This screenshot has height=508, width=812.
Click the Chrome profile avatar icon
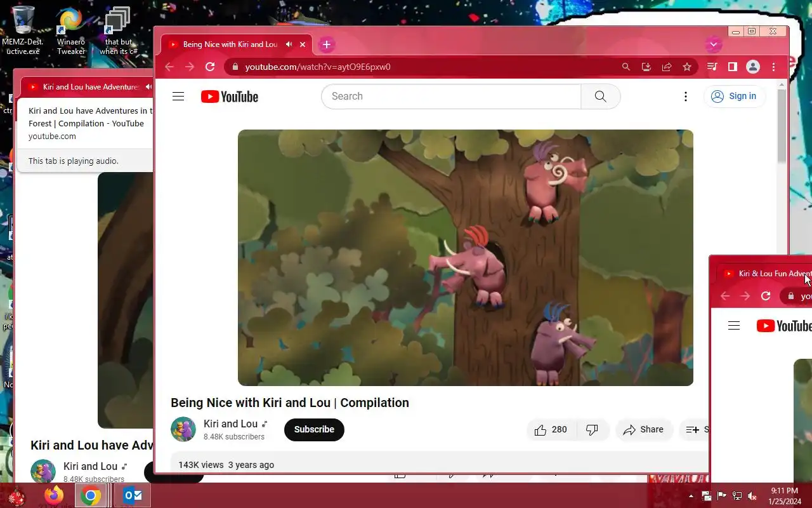tap(753, 67)
